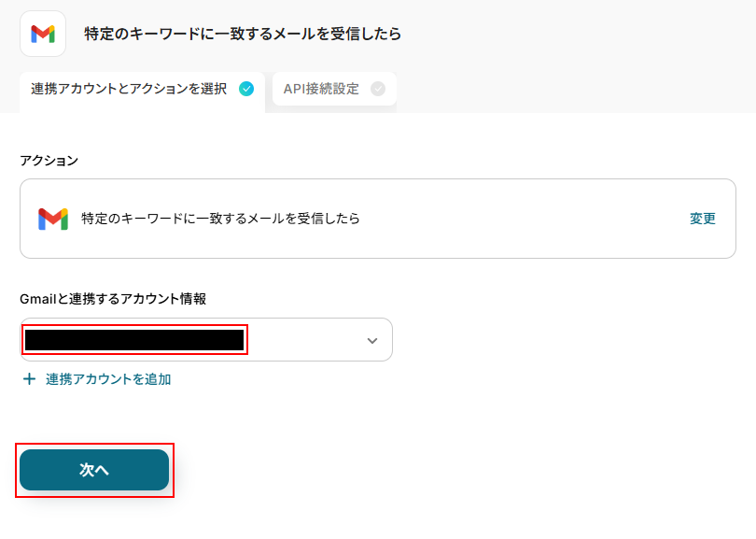The image size is (756, 539).
Task: Click the action name text inside the card
Action: pyautogui.click(x=220, y=219)
